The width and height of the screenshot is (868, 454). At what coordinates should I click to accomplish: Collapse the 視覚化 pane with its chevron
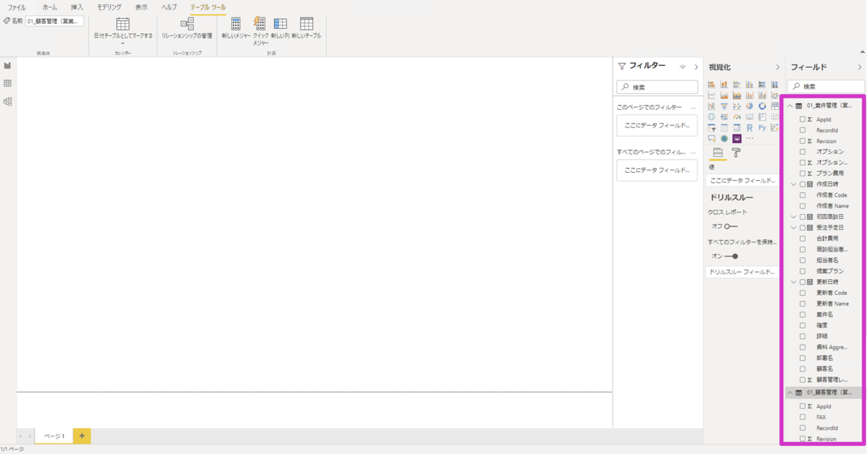(x=778, y=67)
